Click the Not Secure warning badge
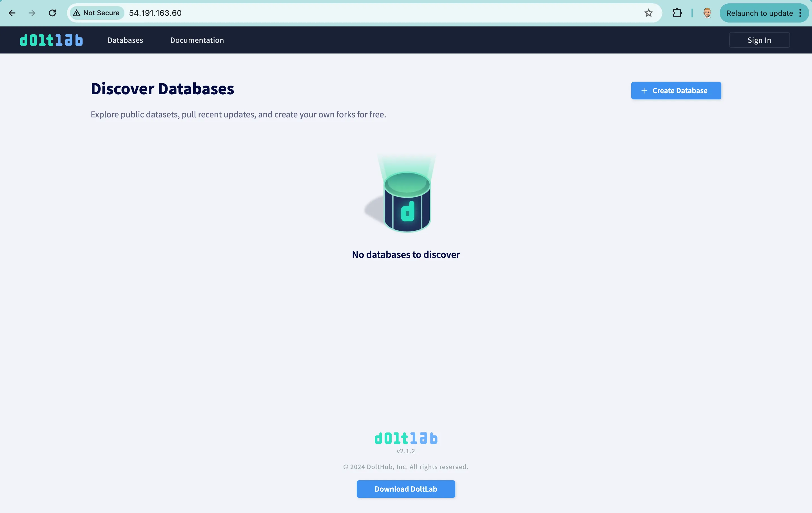The width and height of the screenshot is (812, 513). pyautogui.click(x=97, y=13)
